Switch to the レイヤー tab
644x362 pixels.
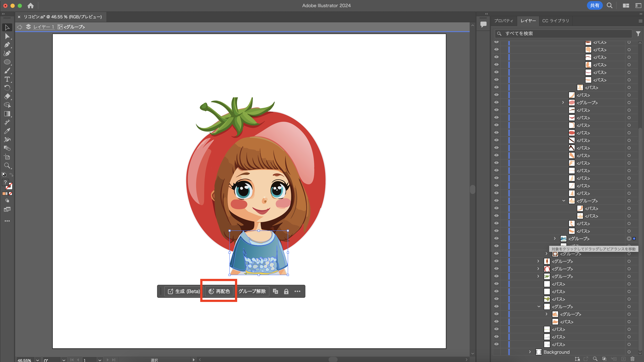pyautogui.click(x=528, y=21)
